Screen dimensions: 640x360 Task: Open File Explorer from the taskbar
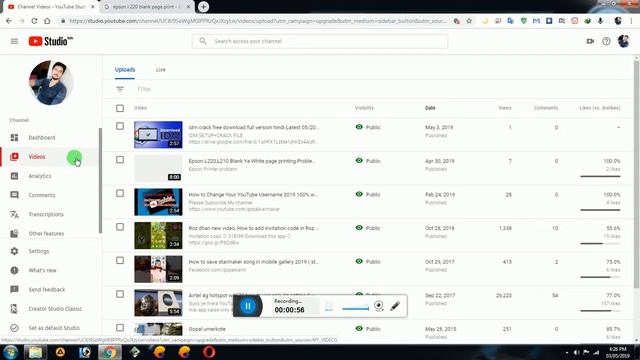coord(36,352)
